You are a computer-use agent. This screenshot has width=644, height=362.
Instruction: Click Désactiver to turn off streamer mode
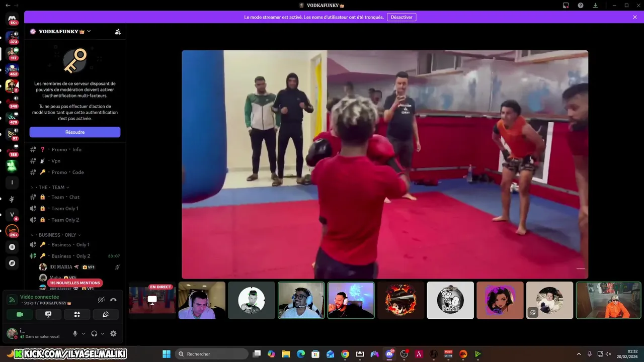[x=401, y=17]
